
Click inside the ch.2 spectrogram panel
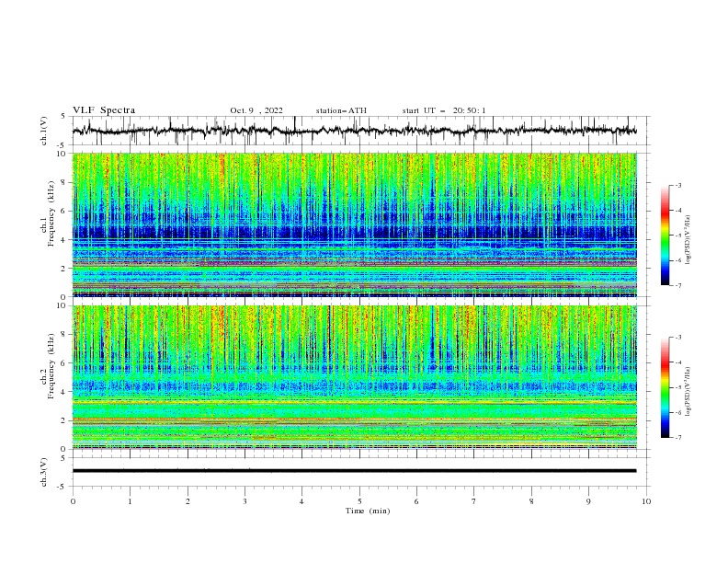354,377
